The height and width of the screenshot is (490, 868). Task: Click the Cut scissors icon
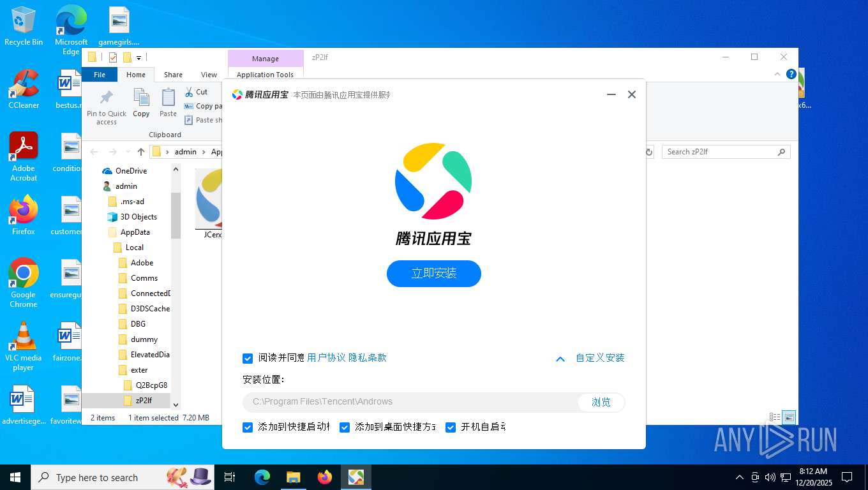coord(189,92)
